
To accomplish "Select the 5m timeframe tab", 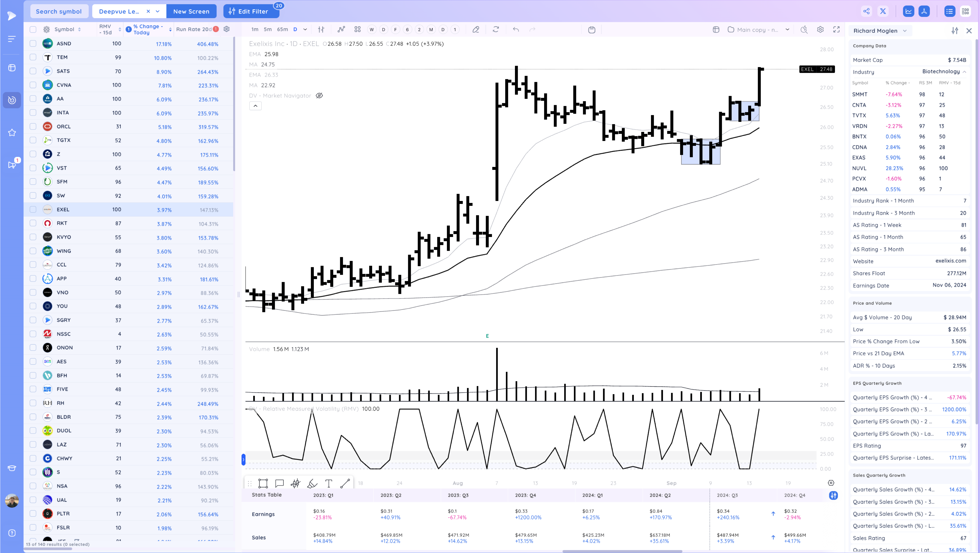I will click(x=268, y=29).
